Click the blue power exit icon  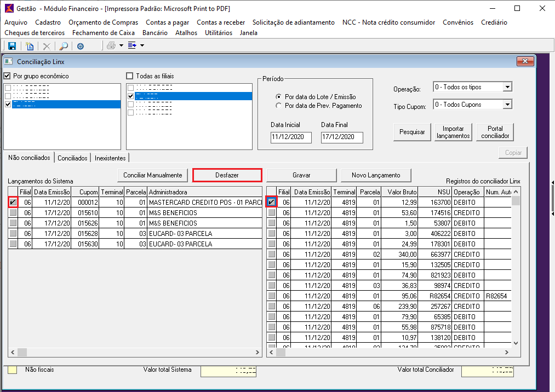(x=81, y=46)
